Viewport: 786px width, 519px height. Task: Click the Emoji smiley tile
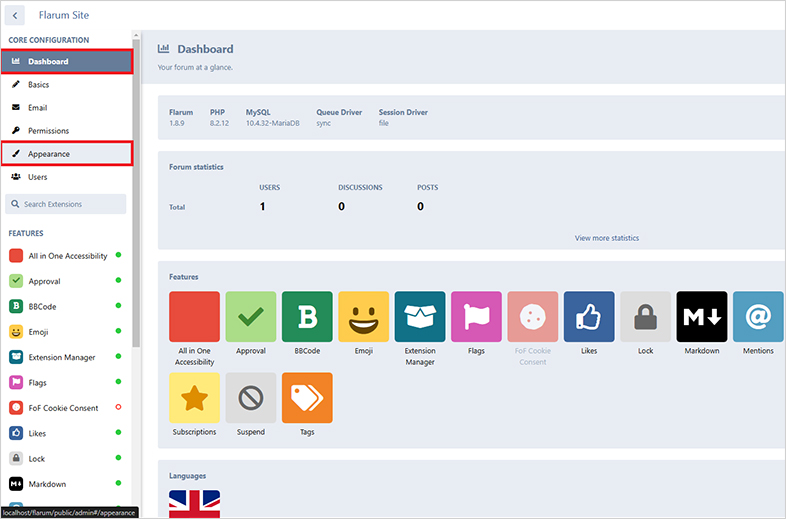tap(363, 317)
